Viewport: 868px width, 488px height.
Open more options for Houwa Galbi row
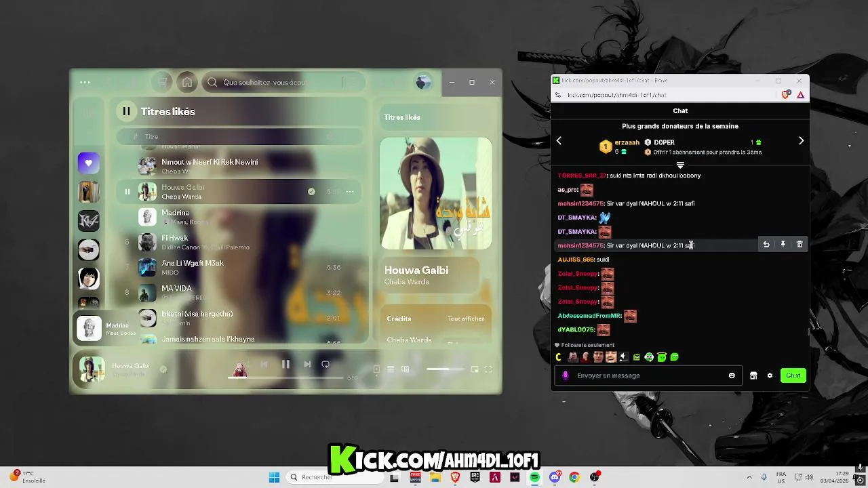click(350, 192)
